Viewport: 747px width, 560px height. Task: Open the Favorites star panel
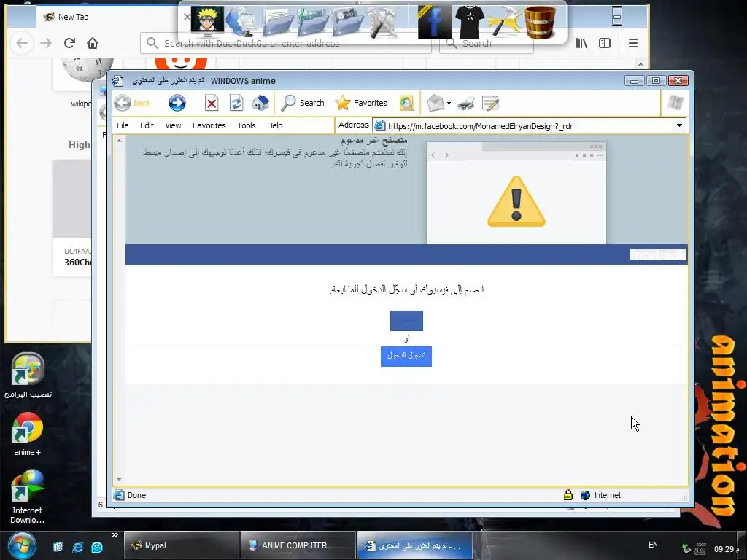[361, 103]
